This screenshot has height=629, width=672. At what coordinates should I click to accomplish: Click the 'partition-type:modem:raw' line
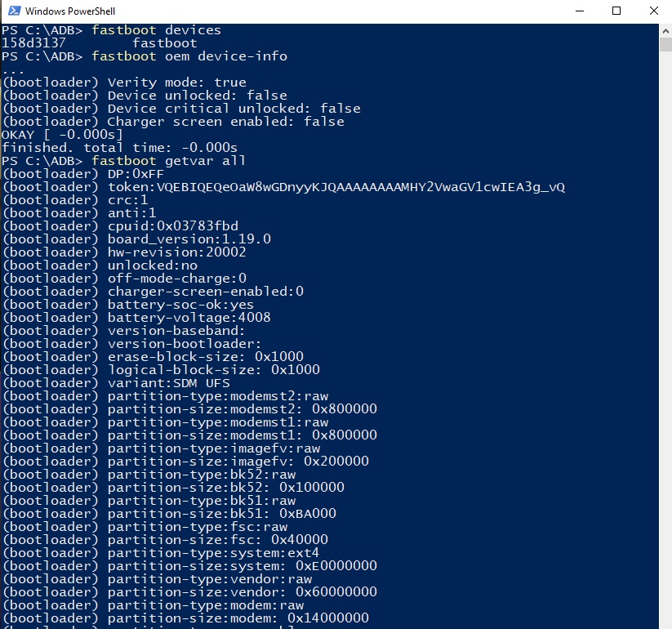(x=153, y=605)
